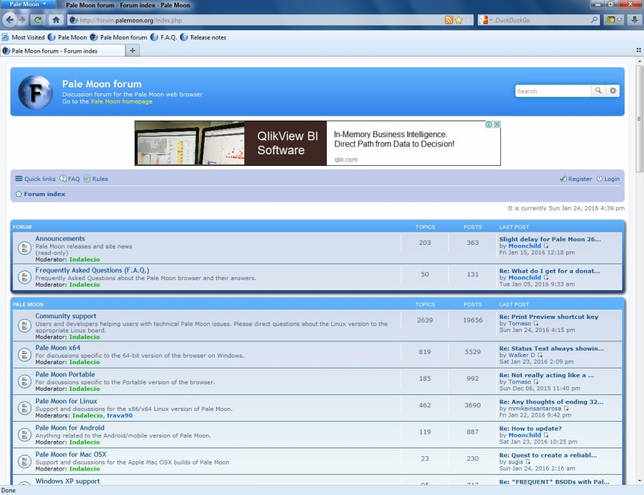Open last post "Re: What do I get for a donat..."
The height and width of the screenshot is (495, 644).
pyautogui.click(x=550, y=271)
